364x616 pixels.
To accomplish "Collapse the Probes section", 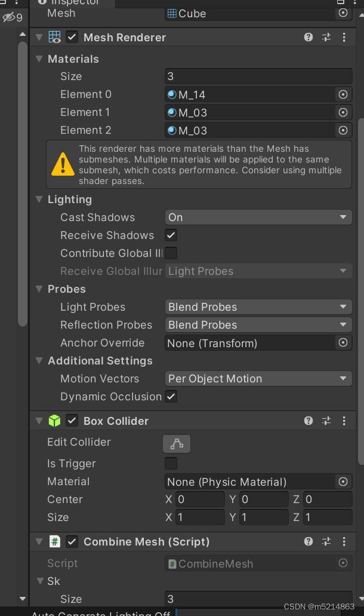I will [x=39, y=289].
